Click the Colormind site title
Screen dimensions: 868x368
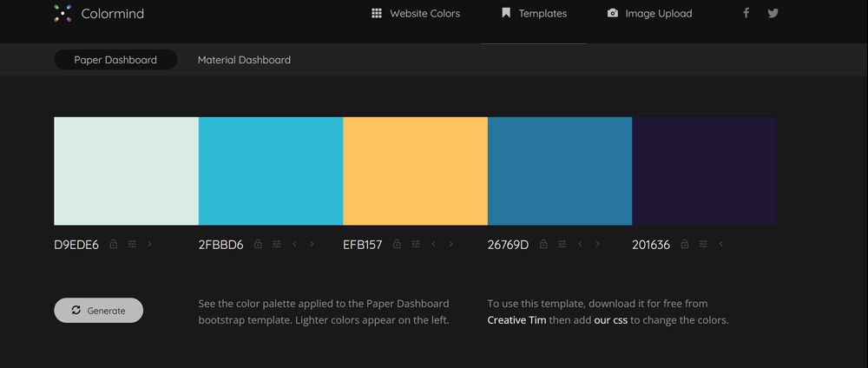pyautogui.click(x=112, y=13)
